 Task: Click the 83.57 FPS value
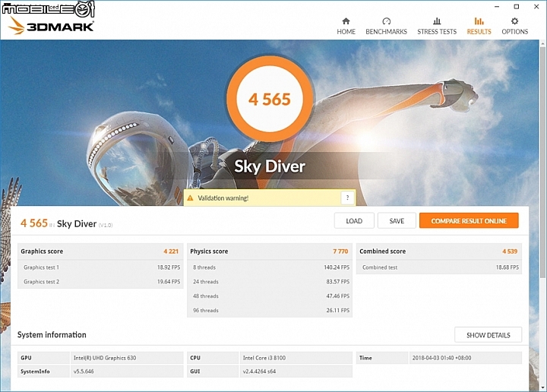click(337, 282)
